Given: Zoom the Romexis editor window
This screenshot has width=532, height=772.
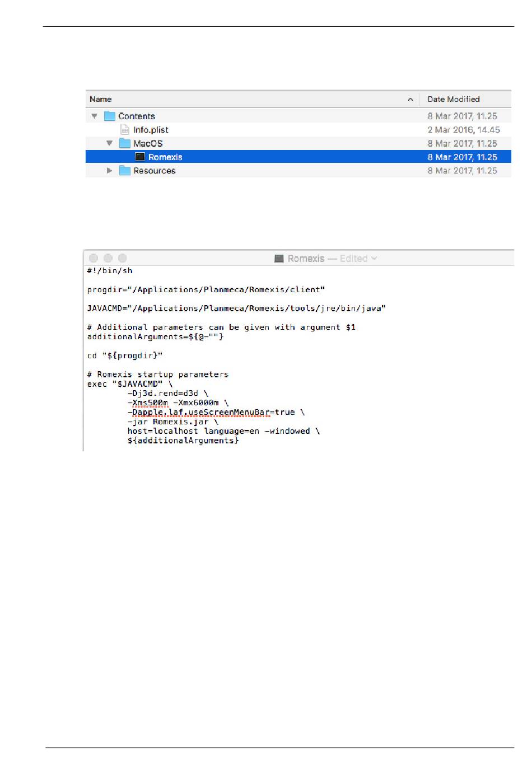Looking at the screenshot, I should click(123, 258).
